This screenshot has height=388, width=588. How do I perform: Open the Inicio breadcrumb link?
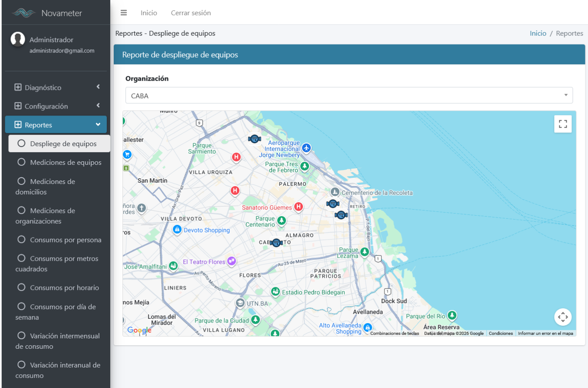pyautogui.click(x=538, y=34)
